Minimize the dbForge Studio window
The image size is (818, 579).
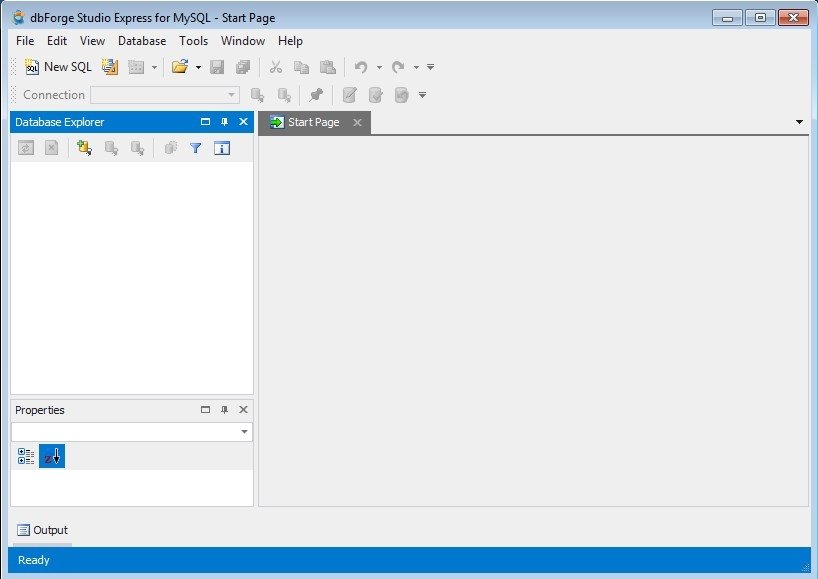click(727, 18)
